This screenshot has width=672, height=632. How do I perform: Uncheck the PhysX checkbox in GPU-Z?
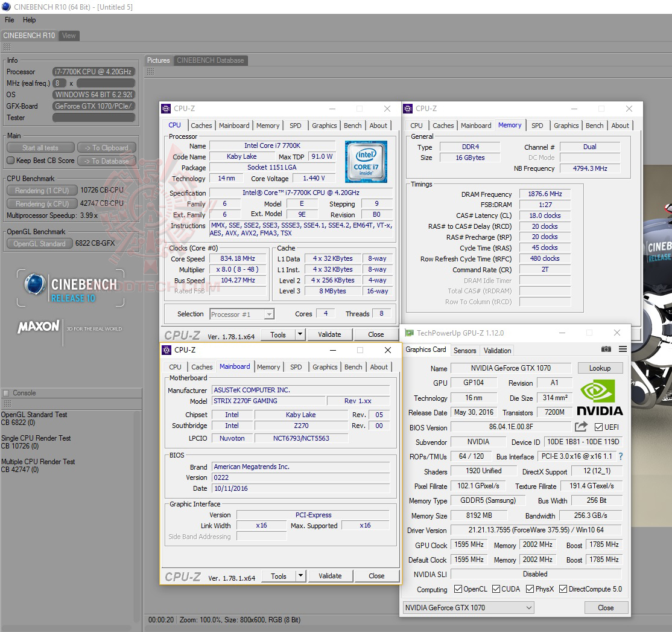click(529, 589)
